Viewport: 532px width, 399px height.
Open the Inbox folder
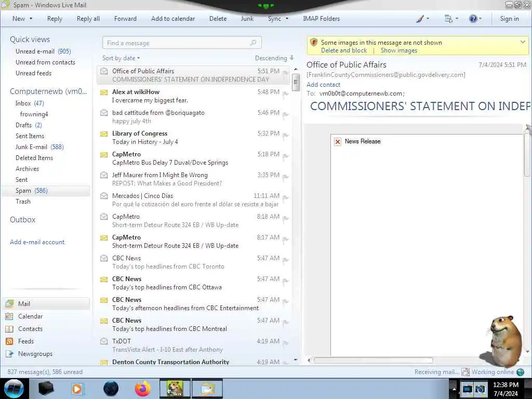point(30,103)
